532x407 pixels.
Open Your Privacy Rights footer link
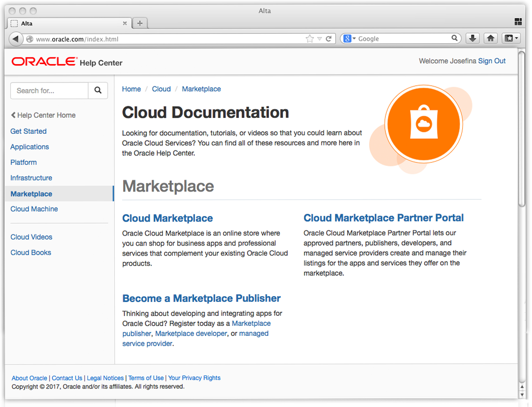click(x=194, y=378)
